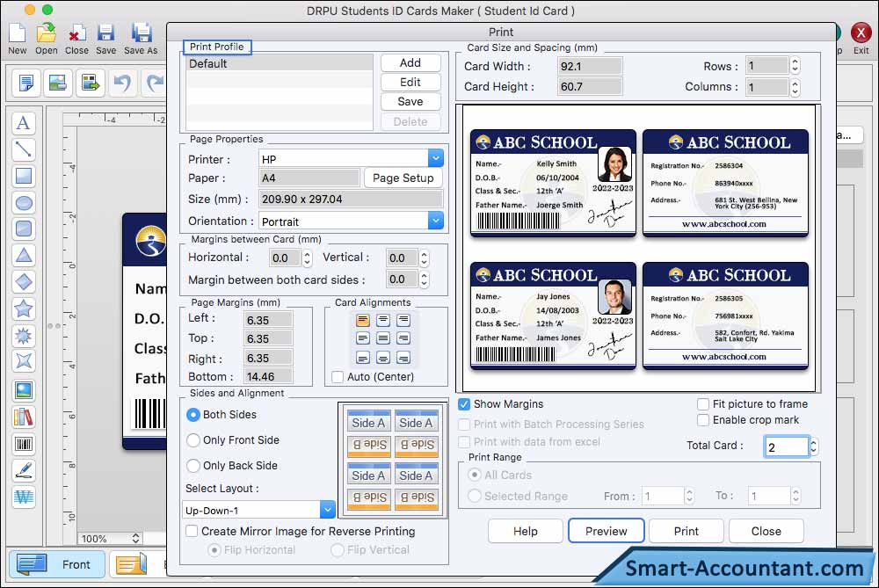The image size is (879, 588).
Task: Click the image export toolbar icon
Action: [90, 83]
